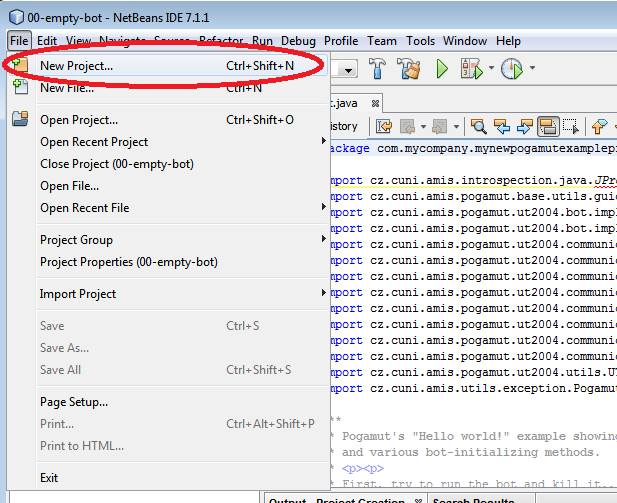Click the import cz.cuni.amis.introspection.java line

(x=473, y=180)
